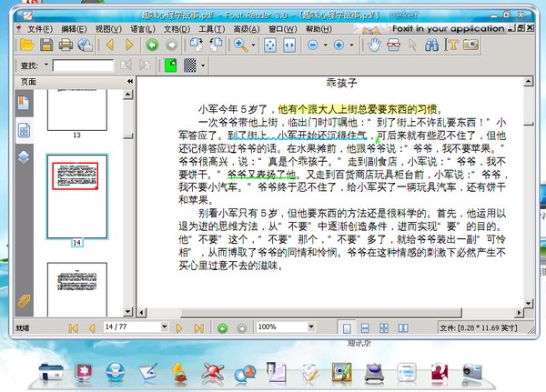The image size is (546, 392).
Task: Click green previous view button in the toolbar
Action: 152,45
